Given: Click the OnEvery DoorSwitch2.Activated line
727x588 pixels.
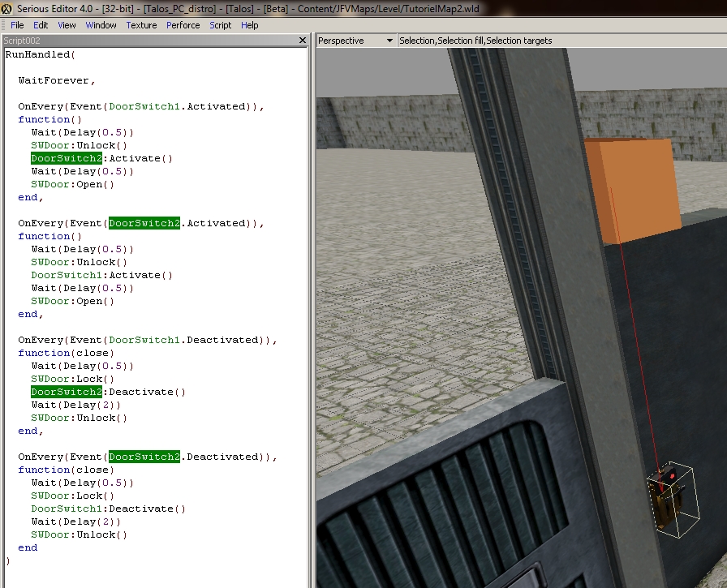Looking at the screenshot, I should [141, 223].
